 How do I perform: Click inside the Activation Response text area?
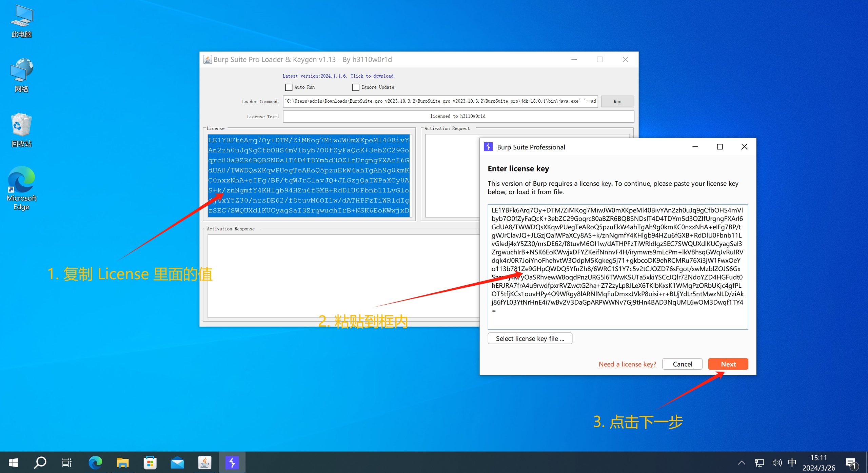pos(343,276)
